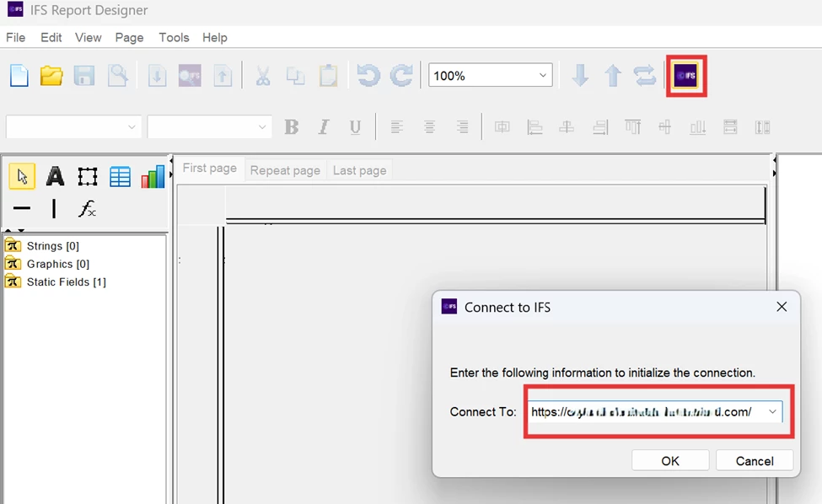Click the download-to-page arrow icon
Screen dimensions: 822x504
point(157,76)
